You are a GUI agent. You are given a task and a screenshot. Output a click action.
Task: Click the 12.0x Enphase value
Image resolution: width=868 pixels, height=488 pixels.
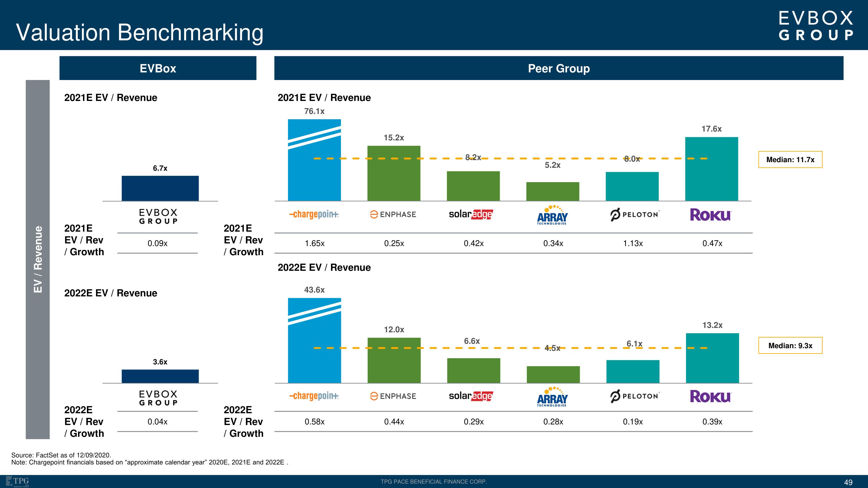(394, 329)
